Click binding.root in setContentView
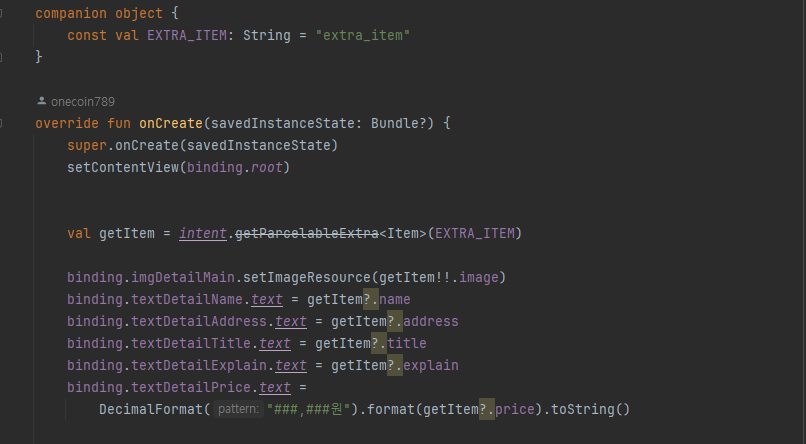 tap(235, 168)
